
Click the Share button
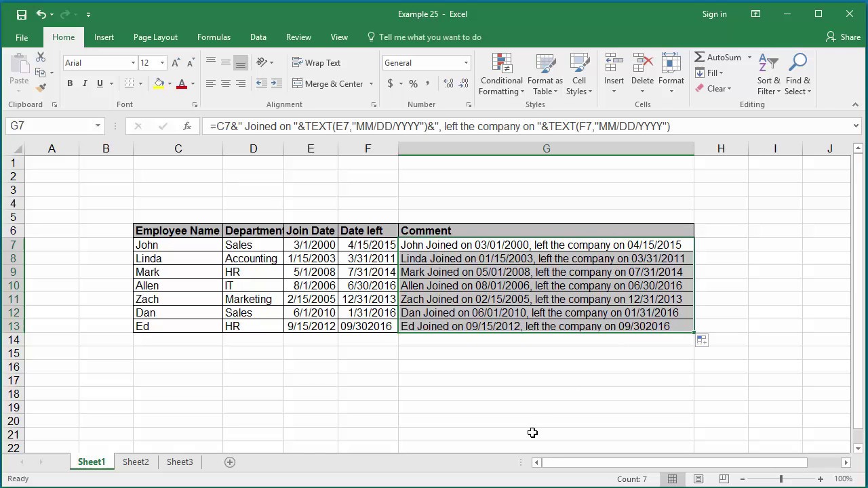843,37
